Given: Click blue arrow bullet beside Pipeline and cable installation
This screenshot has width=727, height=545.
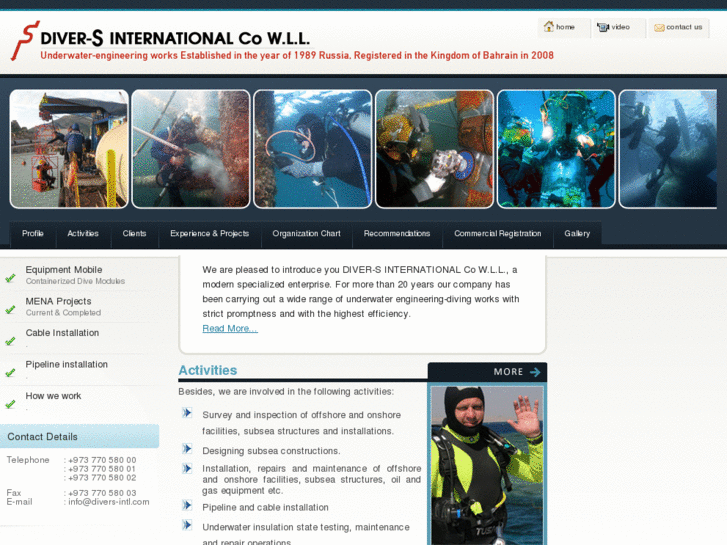Looking at the screenshot, I should (187, 506).
